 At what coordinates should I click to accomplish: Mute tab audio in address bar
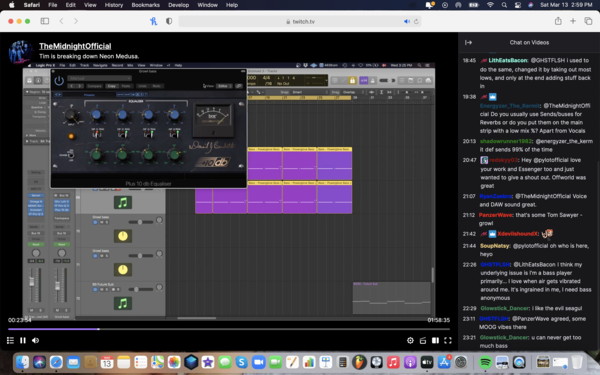click(x=407, y=21)
